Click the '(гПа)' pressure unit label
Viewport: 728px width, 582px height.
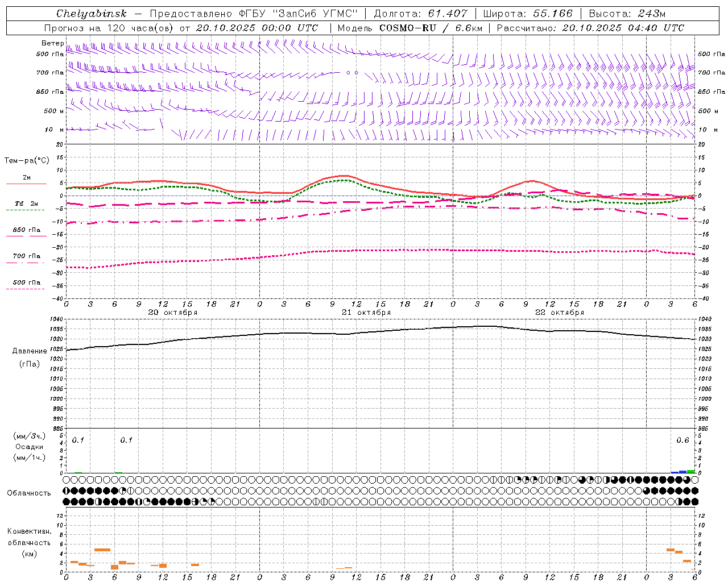click(29, 364)
